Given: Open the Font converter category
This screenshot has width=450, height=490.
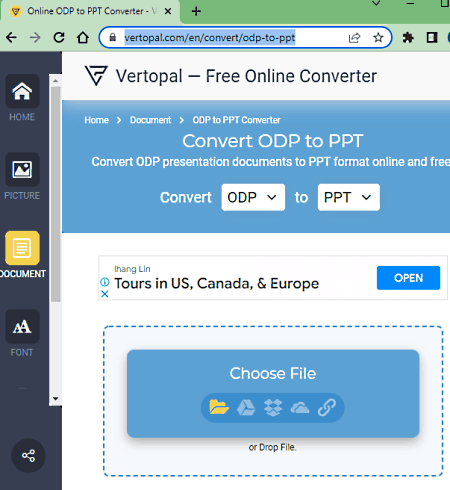Looking at the screenshot, I should [x=22, y=327].
